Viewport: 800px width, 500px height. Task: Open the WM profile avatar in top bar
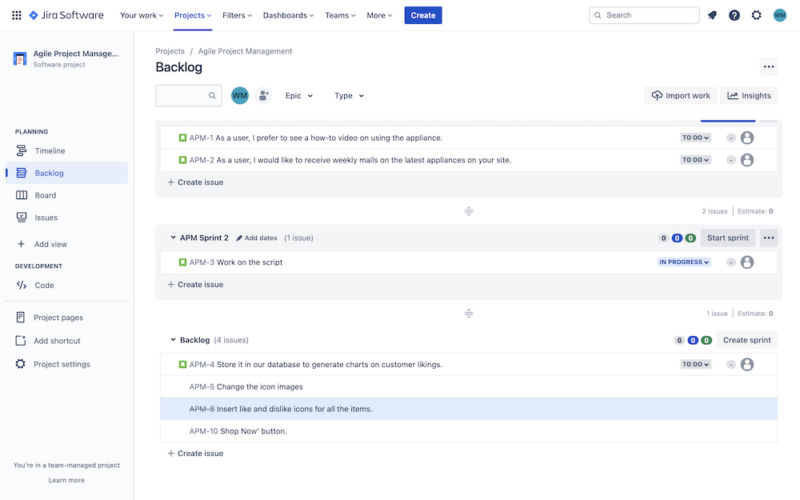780,15
